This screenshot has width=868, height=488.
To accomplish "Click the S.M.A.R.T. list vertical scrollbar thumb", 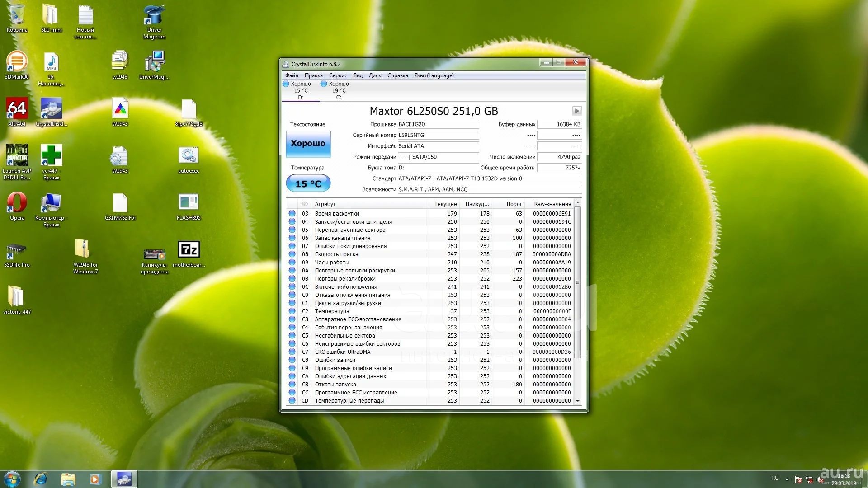I will coord(577,282).
